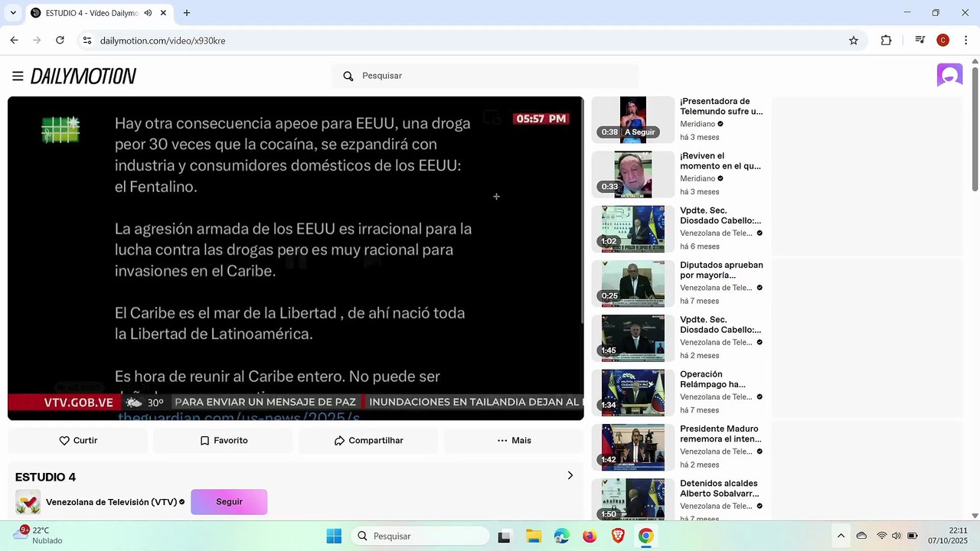Image resolution: width=980 pixels, height=551 pixels.
Task: Expand the tab search dropdown
Action: click(13, 13)
